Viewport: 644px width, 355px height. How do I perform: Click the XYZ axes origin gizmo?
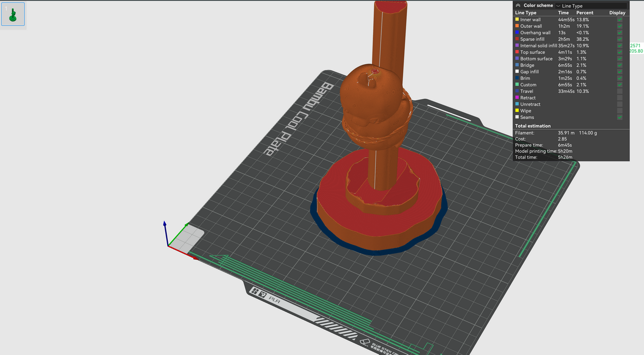coord(168,246)
